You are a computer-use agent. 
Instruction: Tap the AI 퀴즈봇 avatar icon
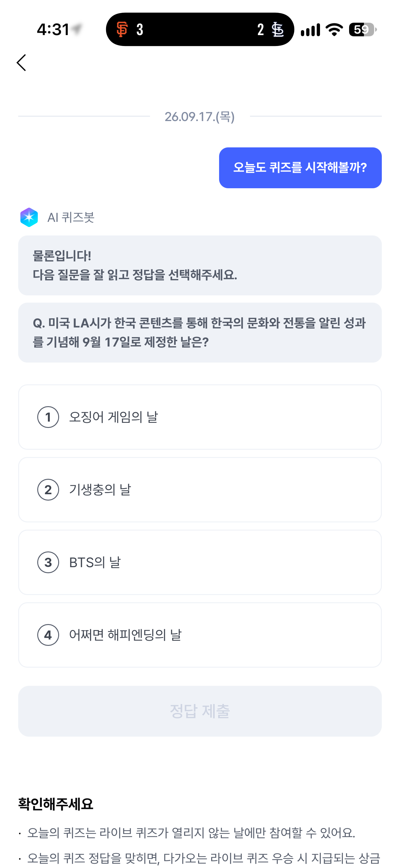pyautogui.click(x=29, y=217)
